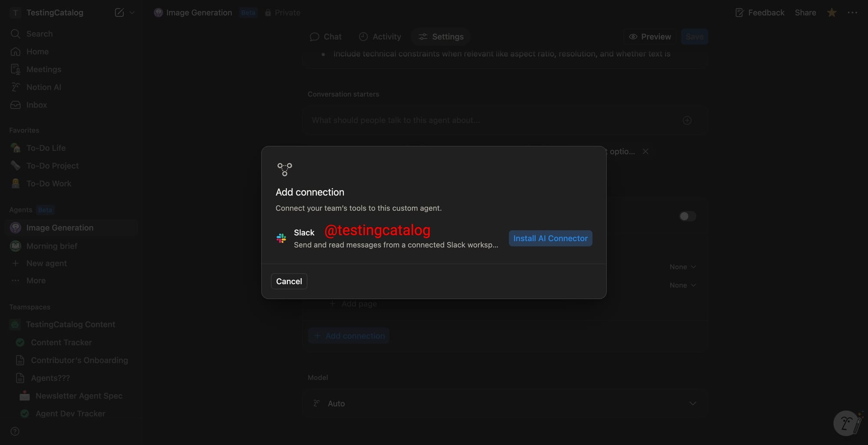Click the help question mark icon
This screenshot has height=445, width=868.
click(15, 431)
